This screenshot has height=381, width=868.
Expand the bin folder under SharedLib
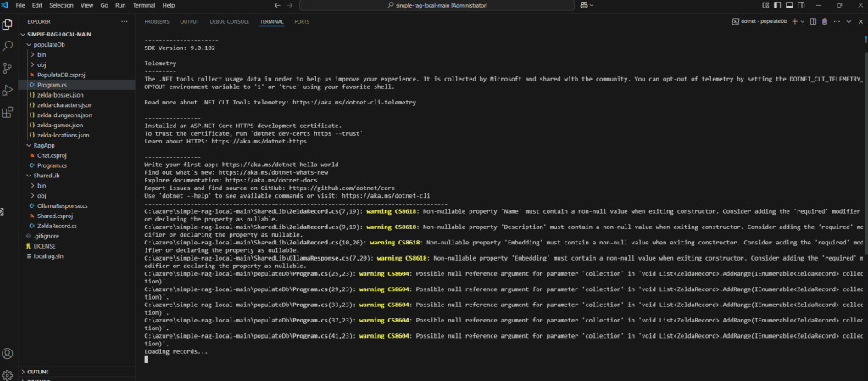(x=75, y=186)
